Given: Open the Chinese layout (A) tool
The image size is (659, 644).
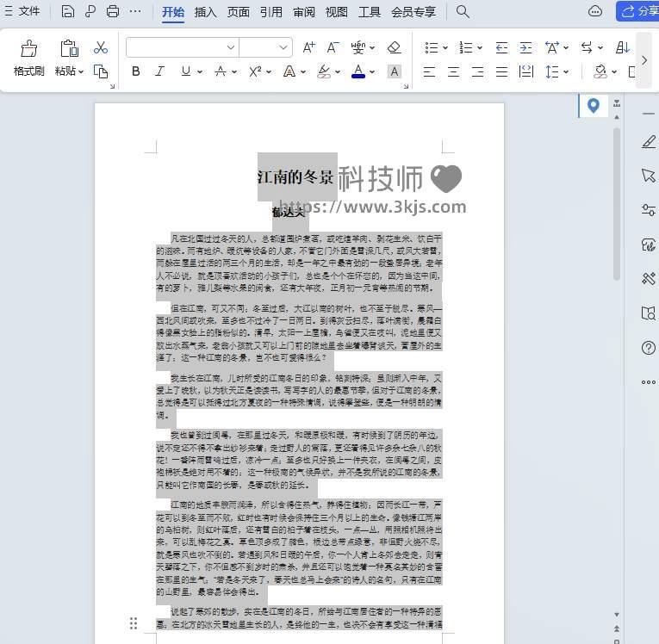Looking at the screenshot, I should coord(552,47).
